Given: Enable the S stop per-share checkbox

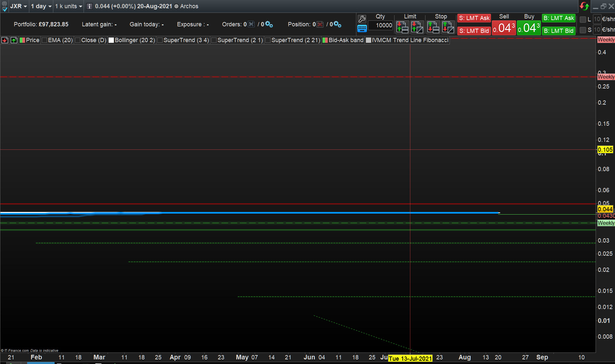Looking at the screenshot, I should [x=583, y=30].
